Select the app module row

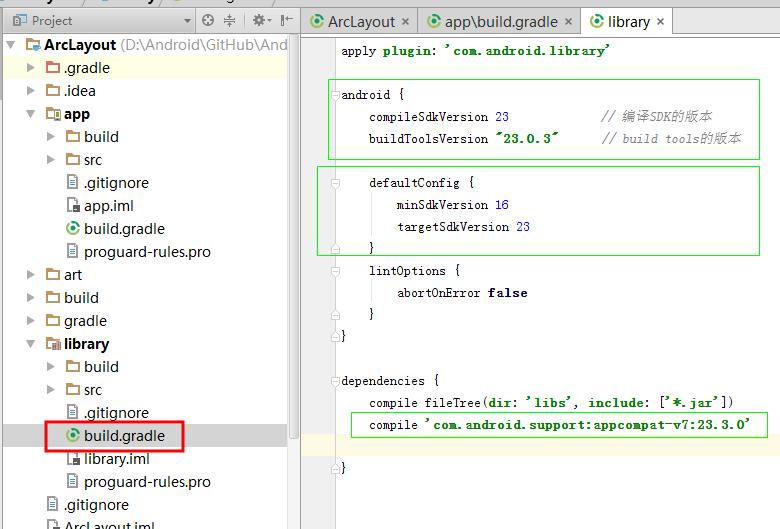pos(145,114)
